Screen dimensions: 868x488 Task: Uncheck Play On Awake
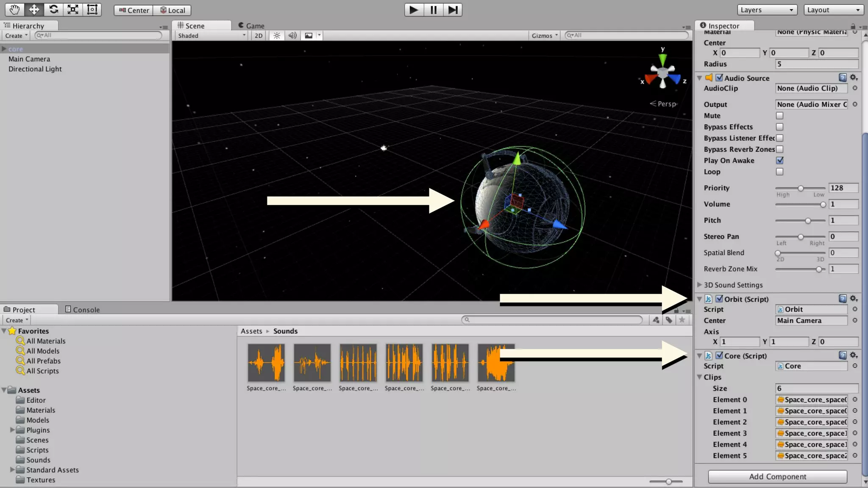(779, 161)
